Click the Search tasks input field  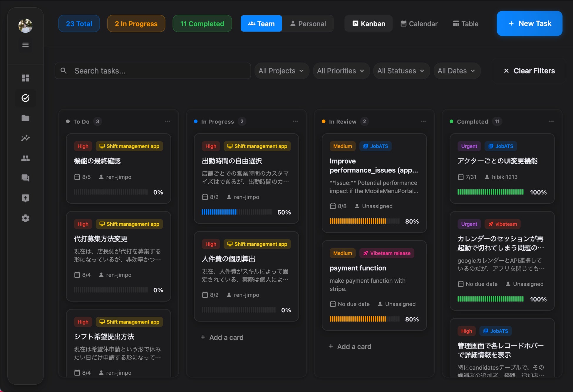click(x=153, y=71)
